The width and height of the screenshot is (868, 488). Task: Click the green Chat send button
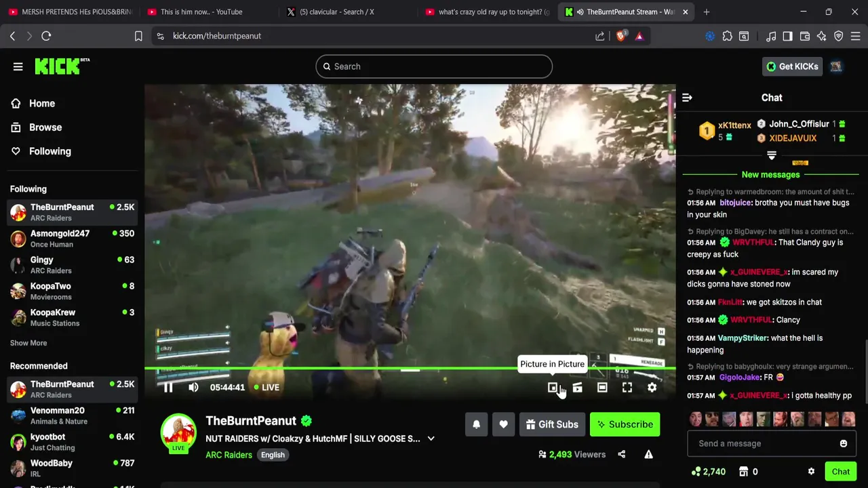(841, 472)
